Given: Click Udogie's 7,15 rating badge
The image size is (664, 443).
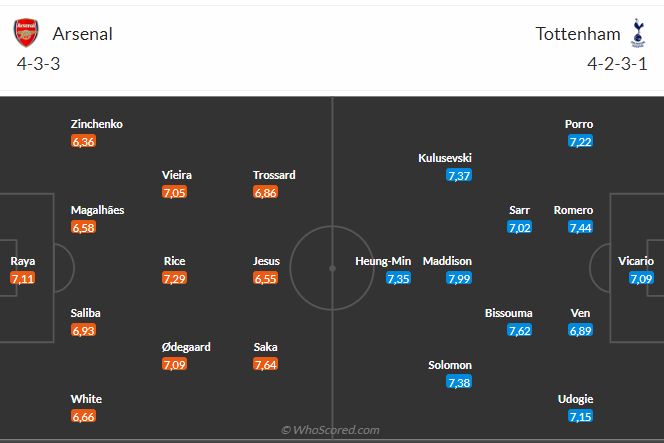Looking at the screenshot, I should tap(580, 416).
